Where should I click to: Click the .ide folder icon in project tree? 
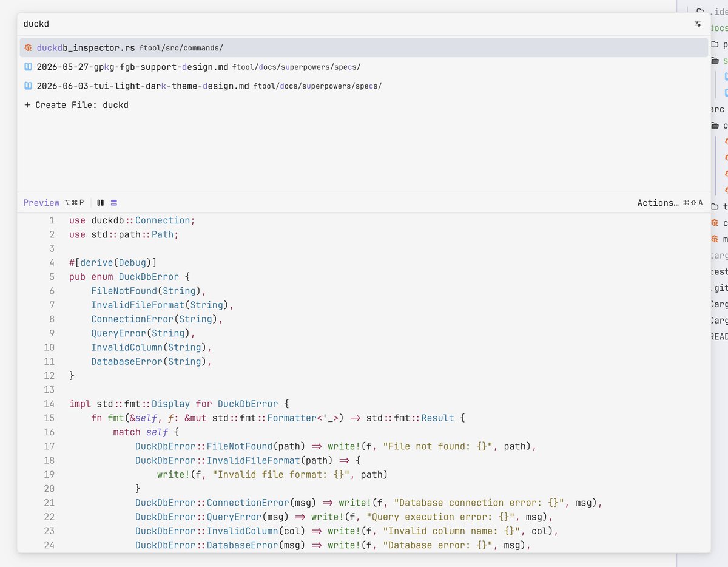pos(700,11)
